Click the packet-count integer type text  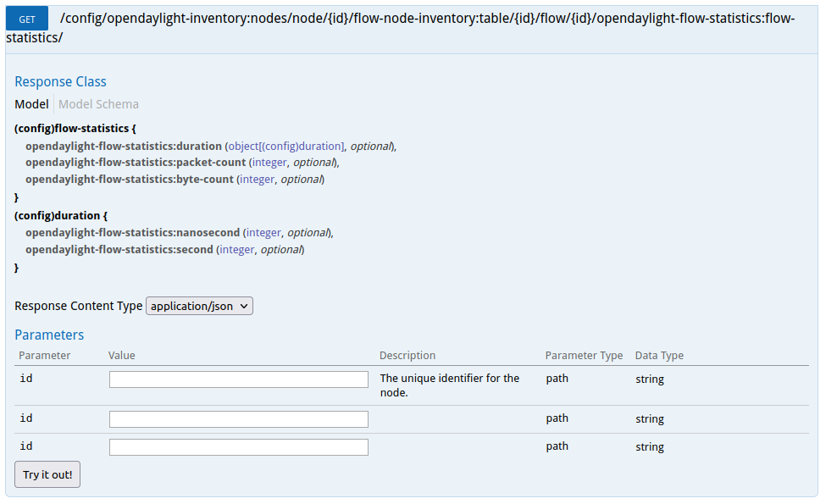pos(269,162)
